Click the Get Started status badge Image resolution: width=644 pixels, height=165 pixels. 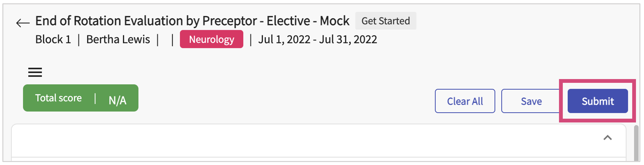click(x=385, y=21)
